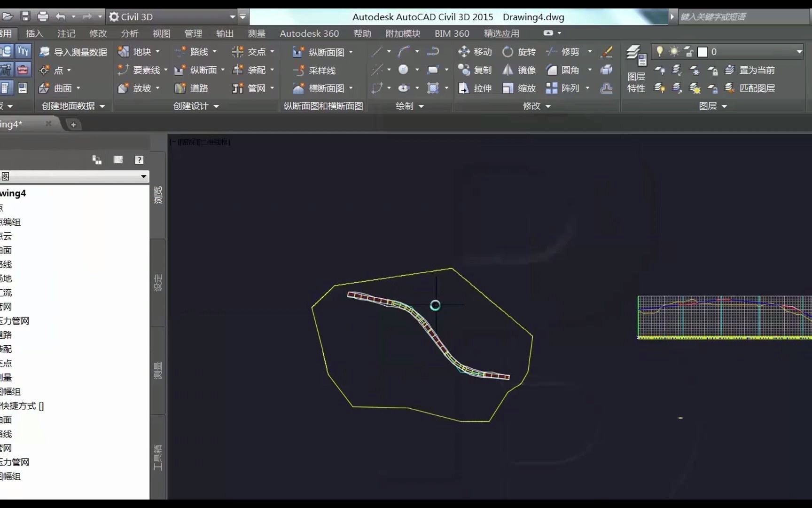
Task: Switch to the 注记 ribbon tab
Action: point(66,33)
